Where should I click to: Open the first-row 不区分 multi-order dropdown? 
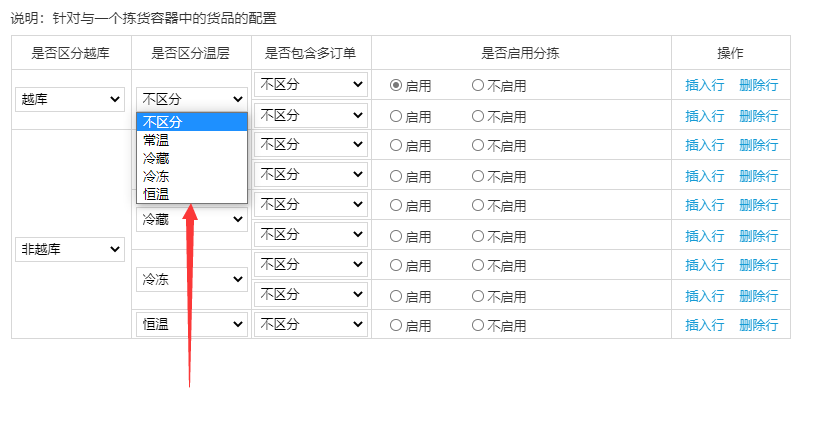[x=311, y=84]
